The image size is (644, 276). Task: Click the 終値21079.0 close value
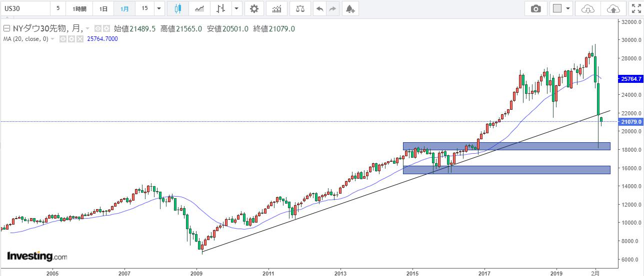pyautogui.click(x=274, y=29)
